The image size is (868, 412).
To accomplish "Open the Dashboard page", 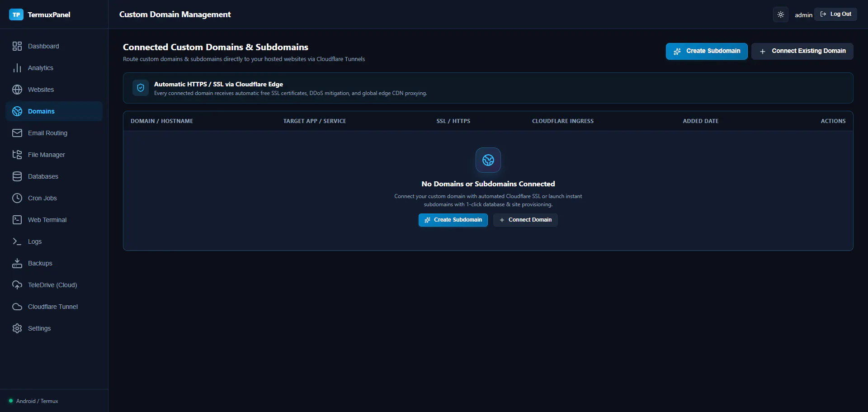I will coord(54,46).
